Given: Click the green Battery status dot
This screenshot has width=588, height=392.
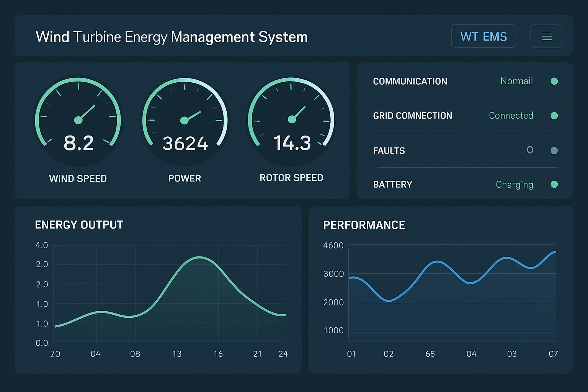Looking at the screenshot, I should [554, 185].
